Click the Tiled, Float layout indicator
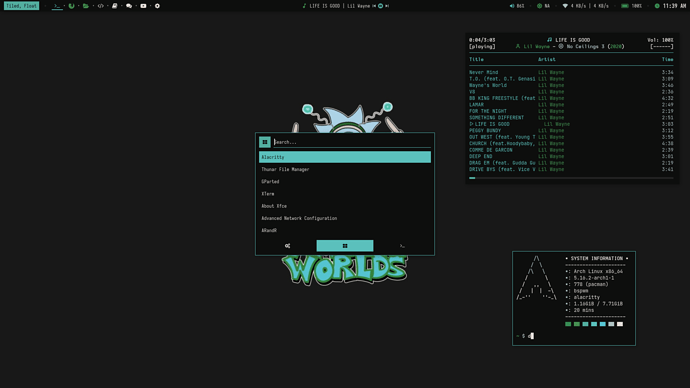Viewport: 690px width, 388px height. (21, 6)
